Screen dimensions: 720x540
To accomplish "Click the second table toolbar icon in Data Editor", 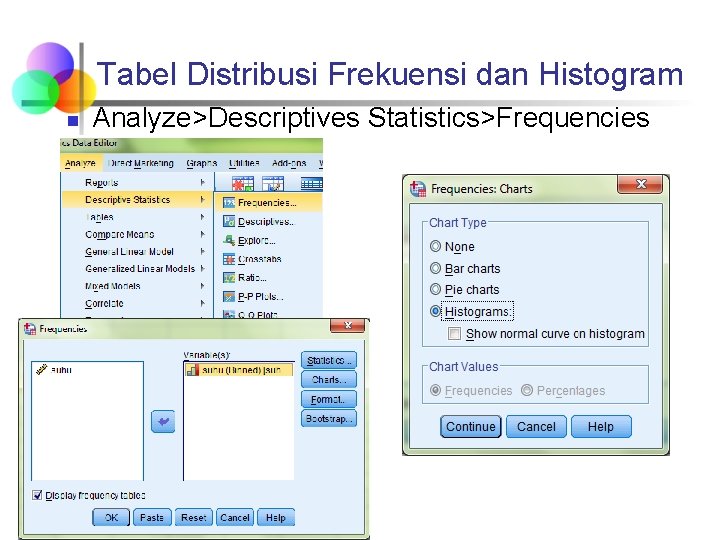I will 273,184.
